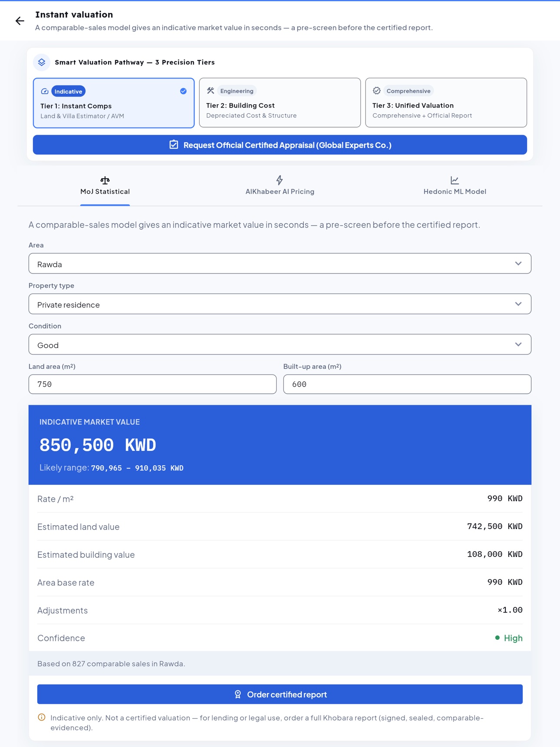Open the Area dropdown showing Rawda

tap(280, 263)
